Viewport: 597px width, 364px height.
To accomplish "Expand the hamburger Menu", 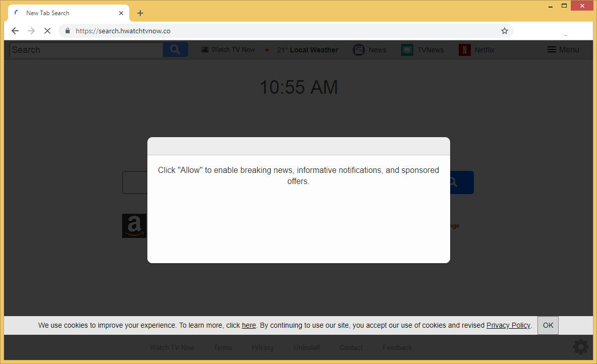I will point(563,49).
